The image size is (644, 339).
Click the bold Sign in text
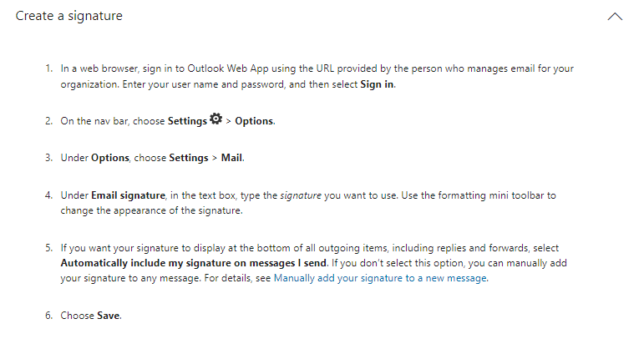(377, 84)
